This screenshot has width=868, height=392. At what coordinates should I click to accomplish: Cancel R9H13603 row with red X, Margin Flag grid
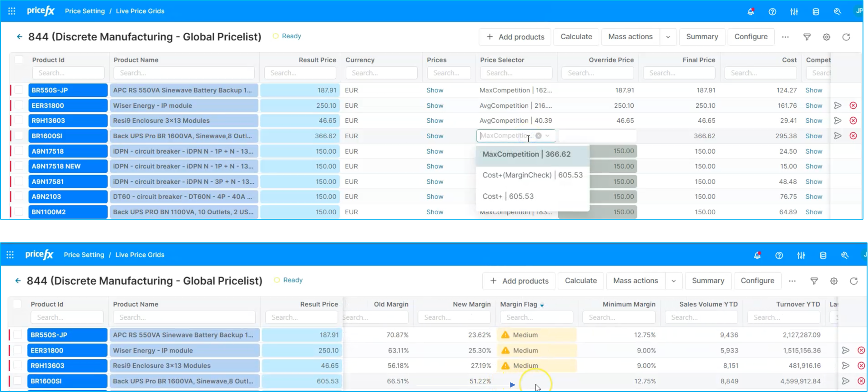[861, 366]
